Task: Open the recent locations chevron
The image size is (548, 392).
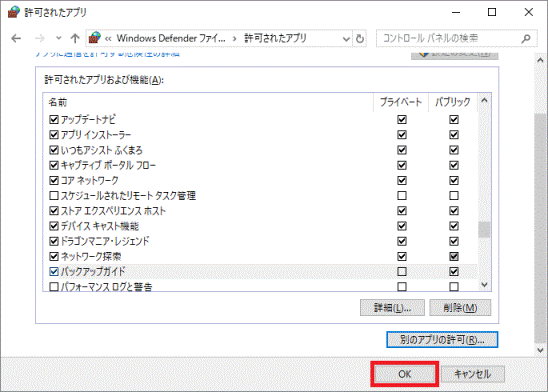Action: point(59,38)
